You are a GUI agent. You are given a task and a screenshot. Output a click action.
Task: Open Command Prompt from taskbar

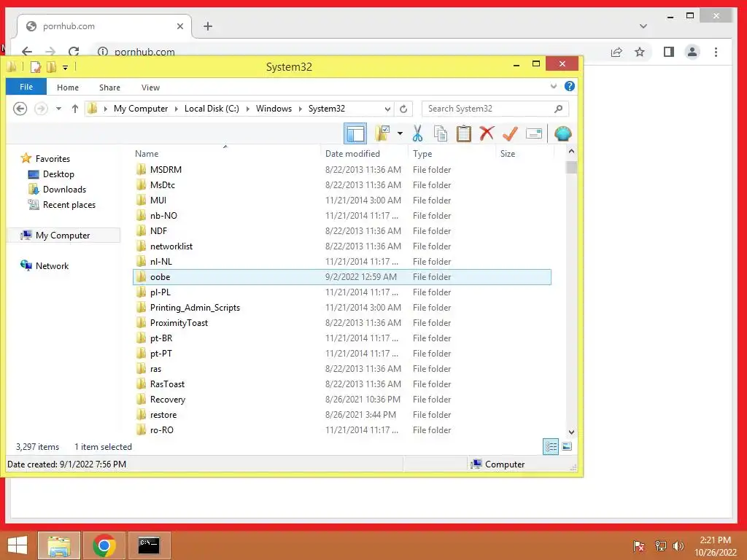coord(149,545)
